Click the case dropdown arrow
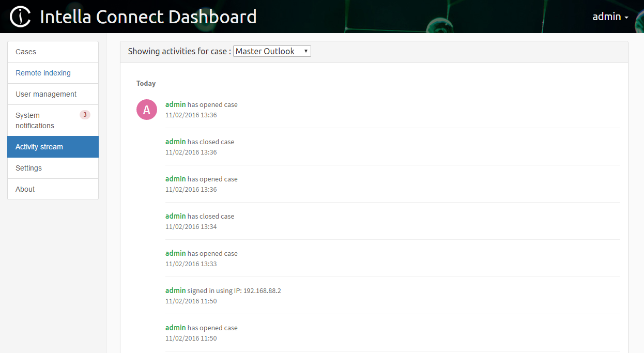The height and width of the screenshot is (353, 644). pos(305,51)
